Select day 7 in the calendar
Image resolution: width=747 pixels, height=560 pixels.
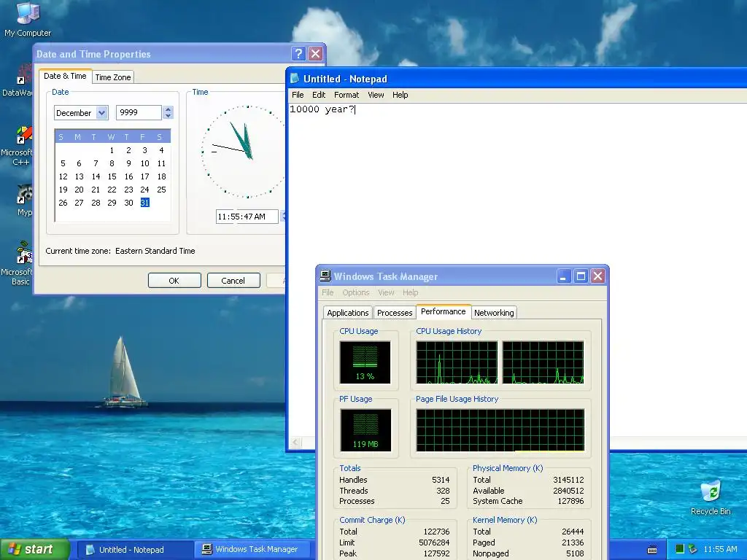(96, 163)
